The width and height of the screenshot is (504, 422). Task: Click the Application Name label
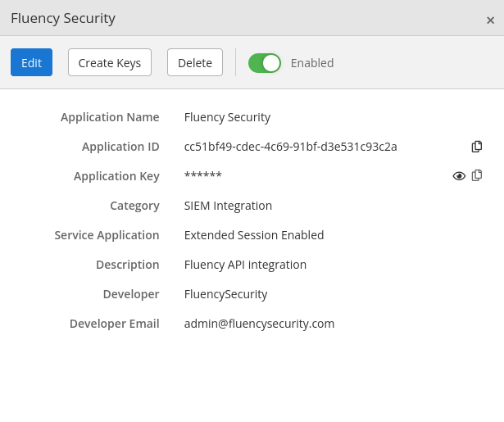[x=110, y=117]
